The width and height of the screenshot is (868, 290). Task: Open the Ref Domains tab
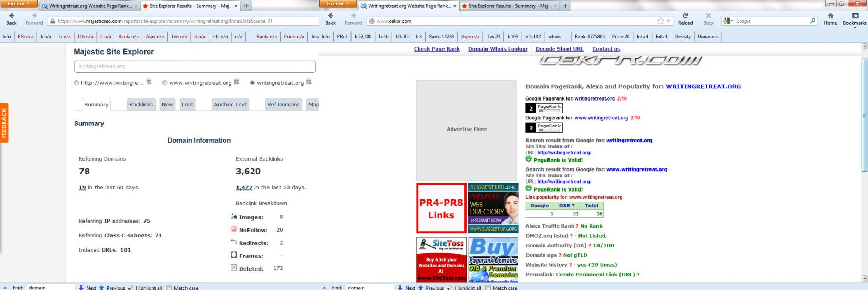pos(283,104)
